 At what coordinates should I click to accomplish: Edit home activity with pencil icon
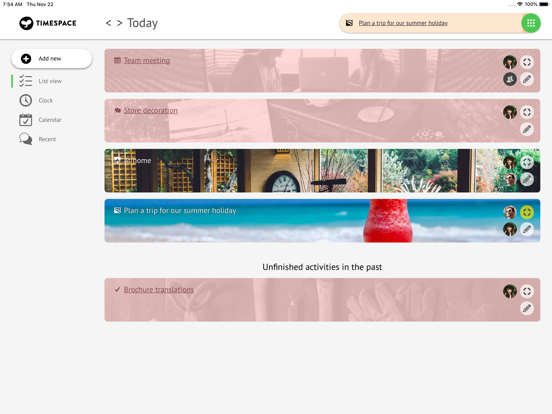[527, 180]
